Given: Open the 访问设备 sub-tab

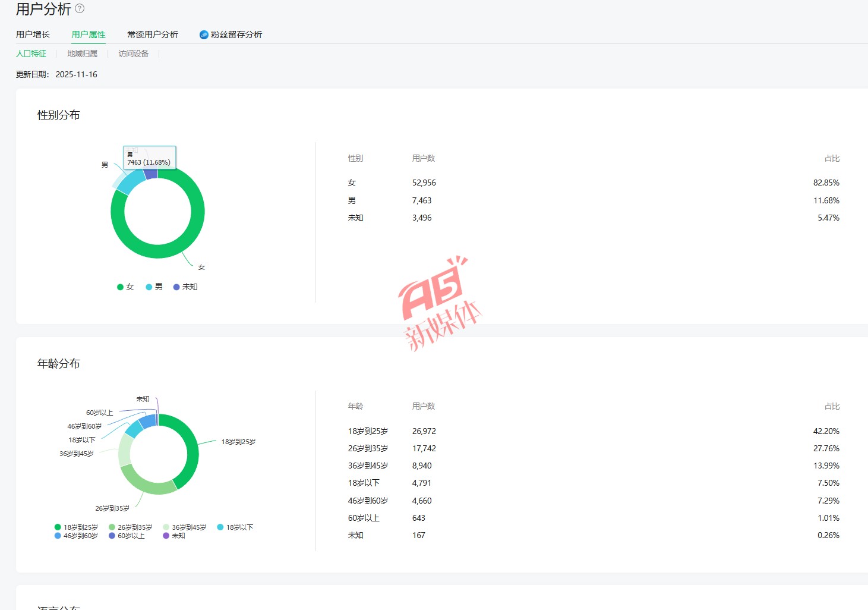Looking at the screenshot, I should 133,54.
